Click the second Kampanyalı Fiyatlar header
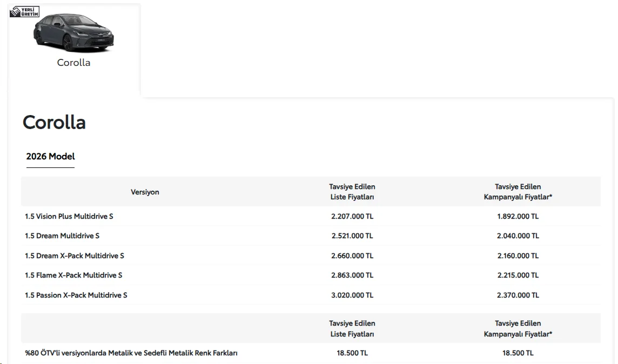618x364 pixels. pos(518,328)
